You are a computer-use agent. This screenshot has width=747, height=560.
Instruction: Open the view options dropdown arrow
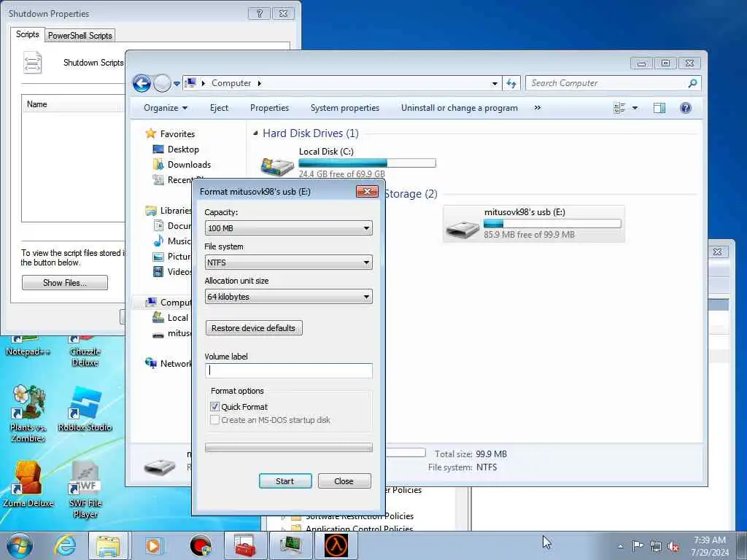[635, 108]
